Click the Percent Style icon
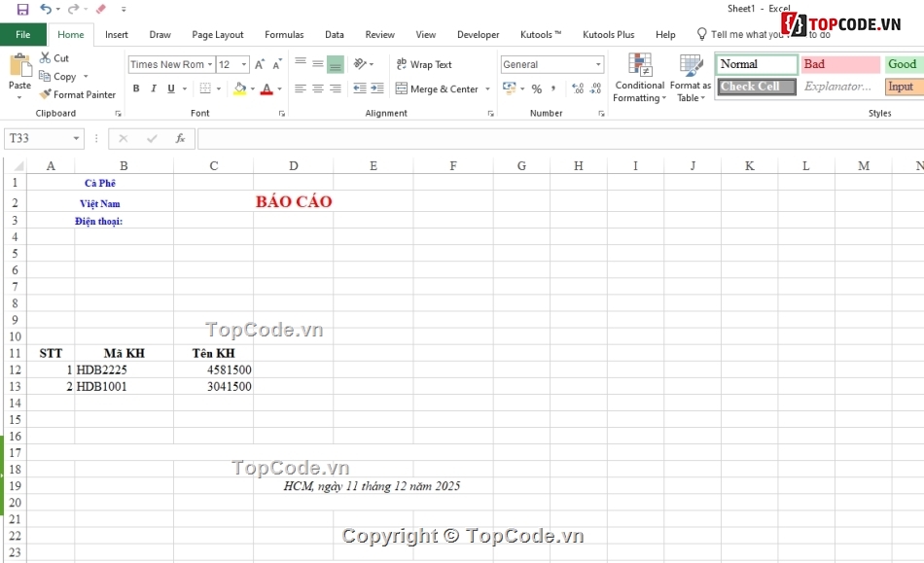This screenshot has width=924, height=563. [536, 88]
